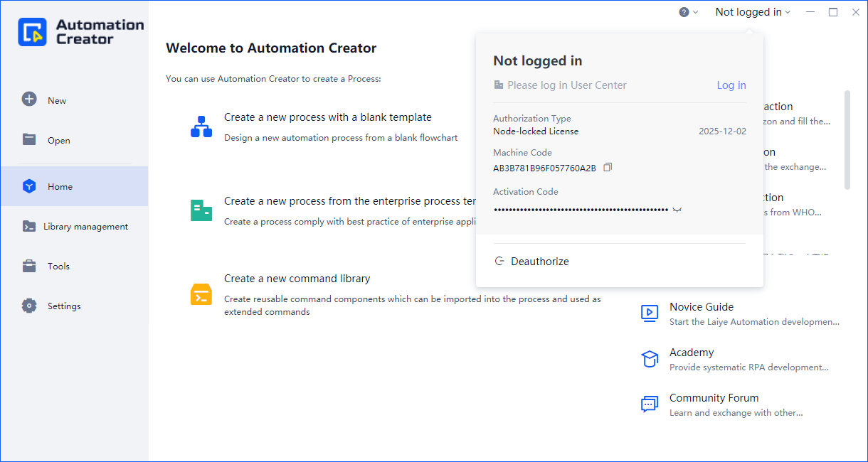Click the 2025-12-02 expiry date
The width and height of the screenshot is (868, 462).
[722, 131]
